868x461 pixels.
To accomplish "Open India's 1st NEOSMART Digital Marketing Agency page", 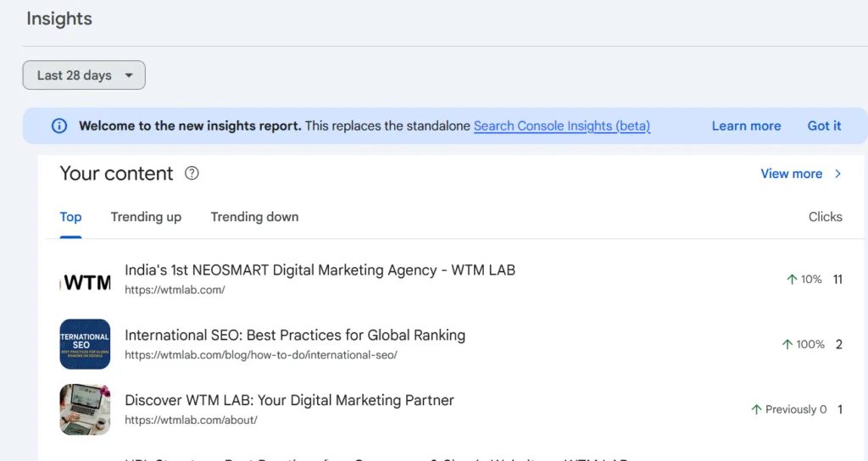I will pyautogui.click(x=320, y=270).
